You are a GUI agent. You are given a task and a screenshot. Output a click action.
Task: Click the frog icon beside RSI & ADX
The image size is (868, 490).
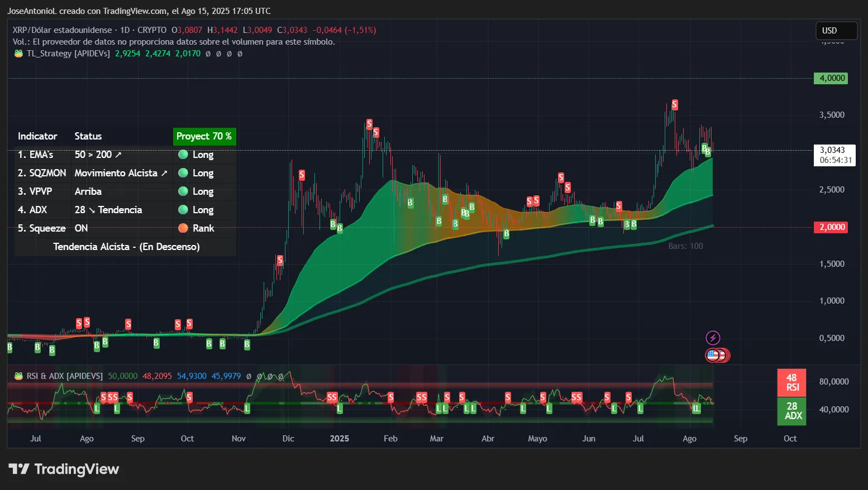click(18, 376)
